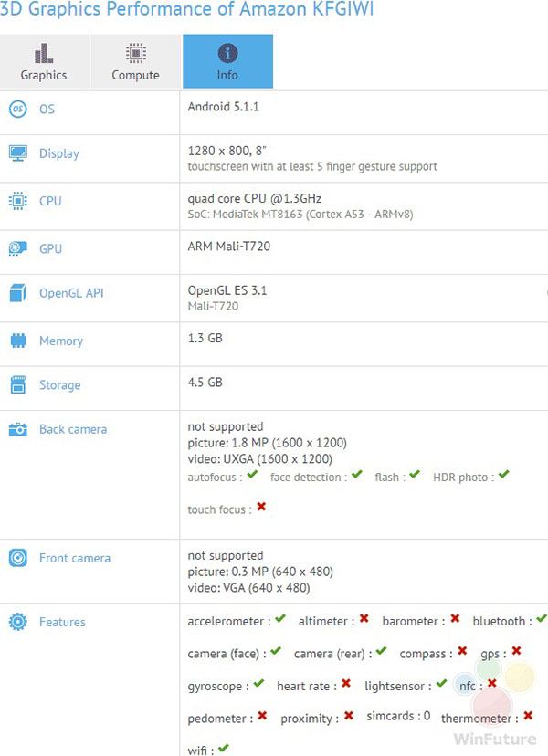Click the page title heading

point(186,9)
